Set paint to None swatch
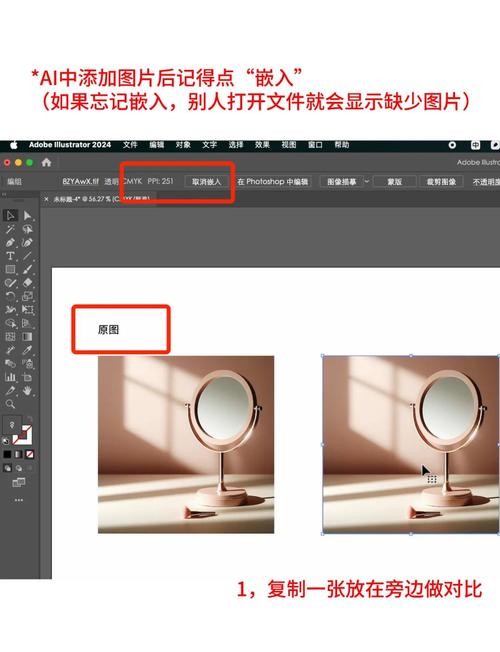The width and height of the screenshot is (500, 652). [30, 454]
